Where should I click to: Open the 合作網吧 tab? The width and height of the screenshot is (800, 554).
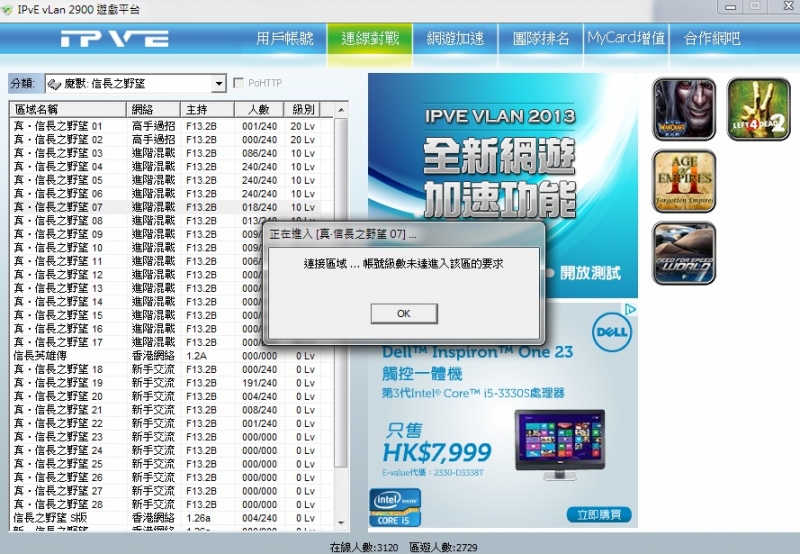712,38
